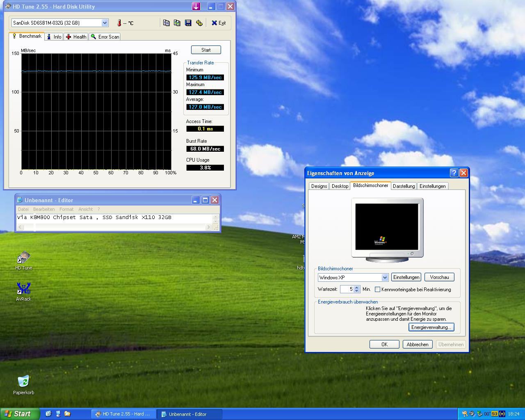Click Editor window title bar icon
This screenshot has width=525, height=420.
20,200
